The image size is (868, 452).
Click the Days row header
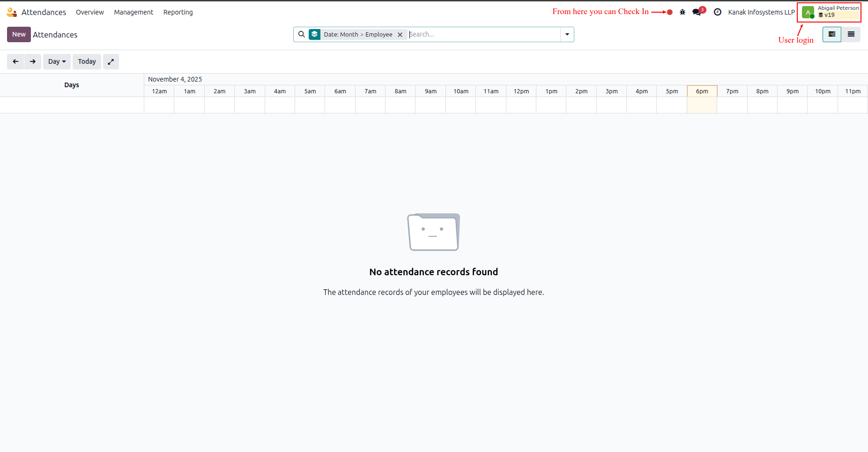point(72,85)
